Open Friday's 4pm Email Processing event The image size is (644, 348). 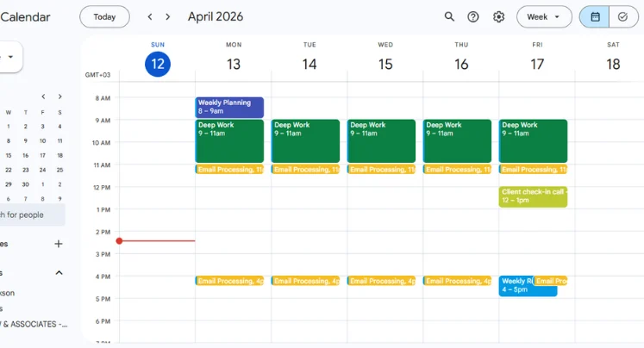click(x=550, y=281)
